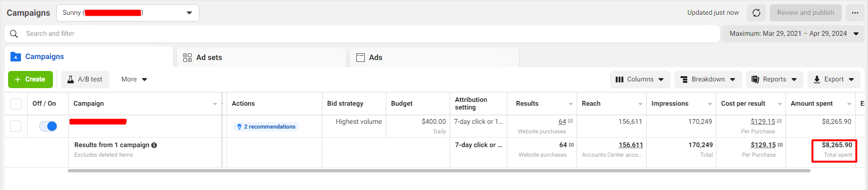Switch to the Campaigns tab
The height and width of the screenshot is (190, 868).
coord(89,57)
